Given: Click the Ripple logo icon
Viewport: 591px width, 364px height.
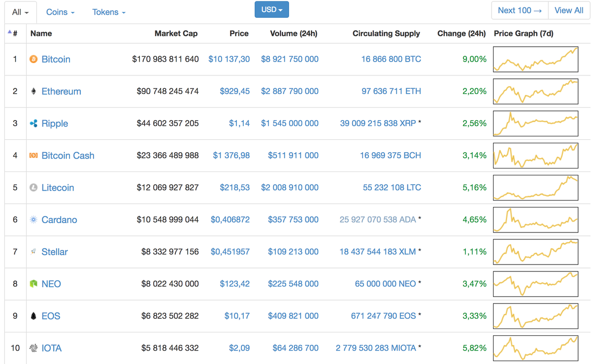Looking at the screenshot, I should [x=33, y=124].
